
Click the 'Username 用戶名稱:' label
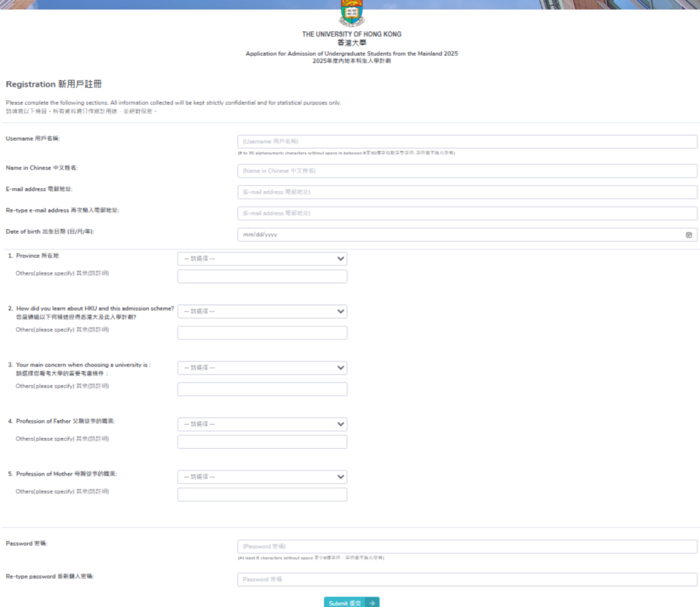click(32, 139)
